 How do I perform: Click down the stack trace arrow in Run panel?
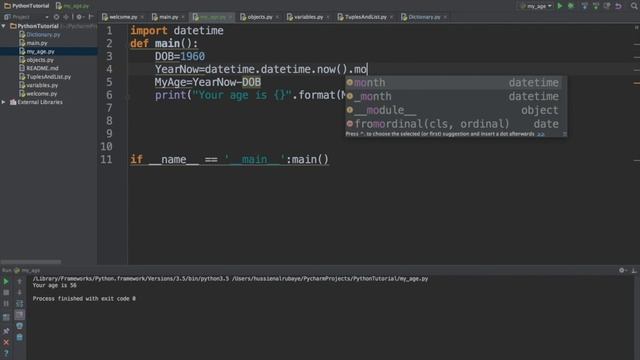(x=19, y=293)
